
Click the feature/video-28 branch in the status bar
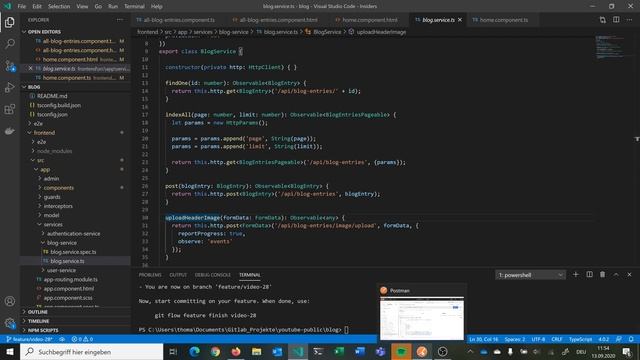click(30, 339)
